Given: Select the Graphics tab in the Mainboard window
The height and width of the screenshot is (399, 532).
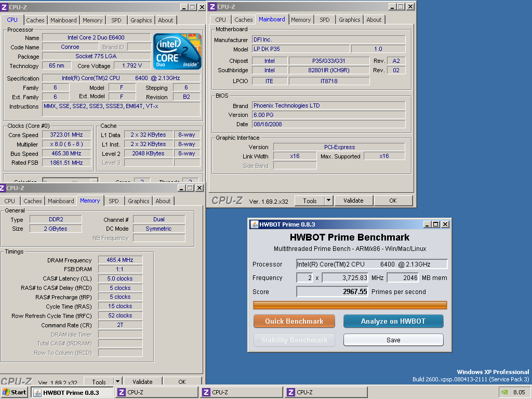Looking at the screenshot, I should [350, 20].
